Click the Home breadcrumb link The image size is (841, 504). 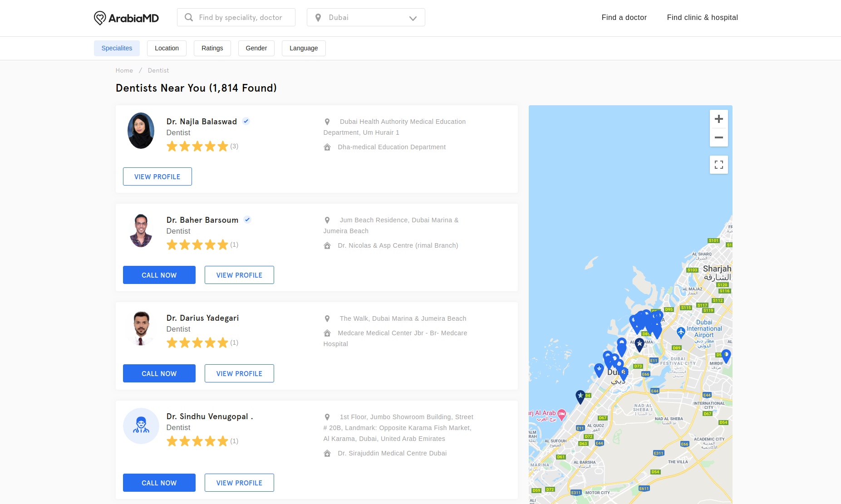click(x=124, y=70)
